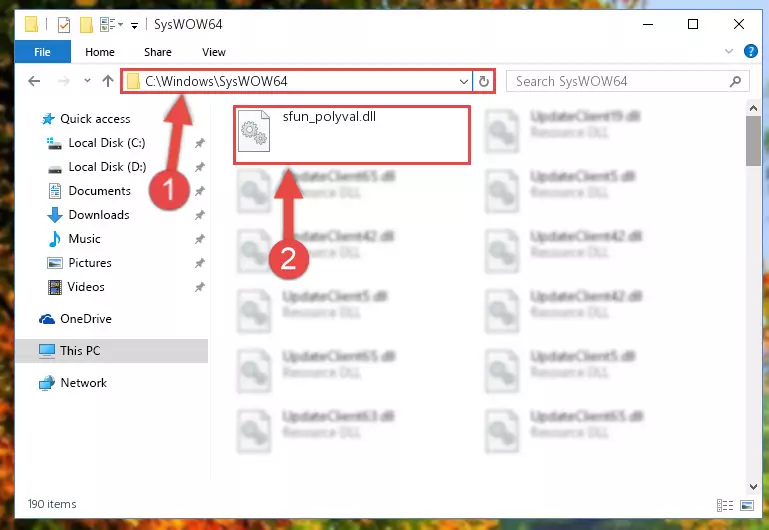Image resolution: width=769 pixels, height=530 pixels.
Task: Click the address bar path C:\Windows\SysWOW64
Action: pyautogui.click(x=216, y=81)
